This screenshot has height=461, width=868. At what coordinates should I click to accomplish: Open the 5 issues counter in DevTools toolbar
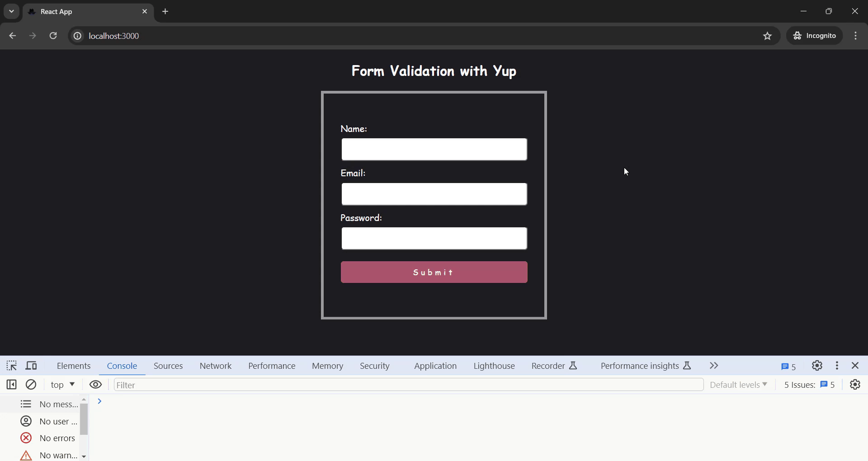click(x=789, y=367)
